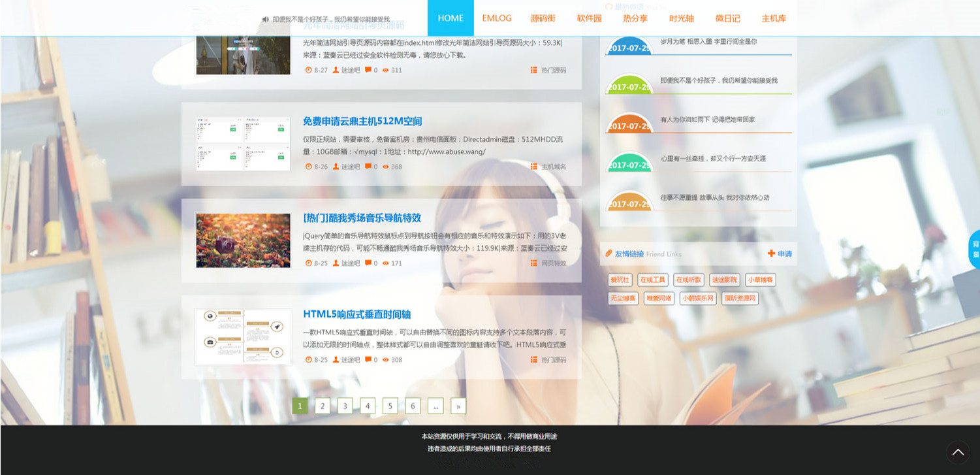980x475 pixels.
Task: Visit friend link 无尘博客
Action: tap(623, 298)
